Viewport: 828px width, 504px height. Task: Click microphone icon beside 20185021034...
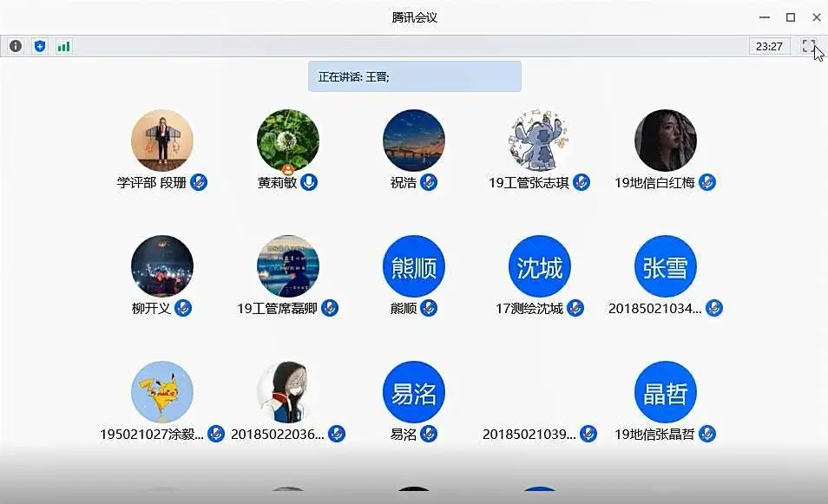[x=714, y=308]
